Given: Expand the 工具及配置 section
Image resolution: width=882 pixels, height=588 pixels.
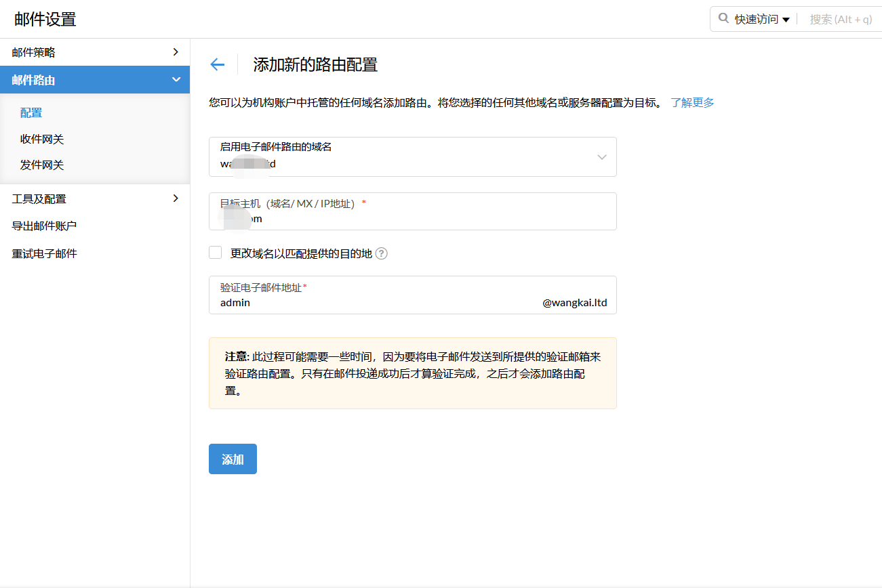Looking at the screenshot, I should pyautogui.click(x=95, y=198).
